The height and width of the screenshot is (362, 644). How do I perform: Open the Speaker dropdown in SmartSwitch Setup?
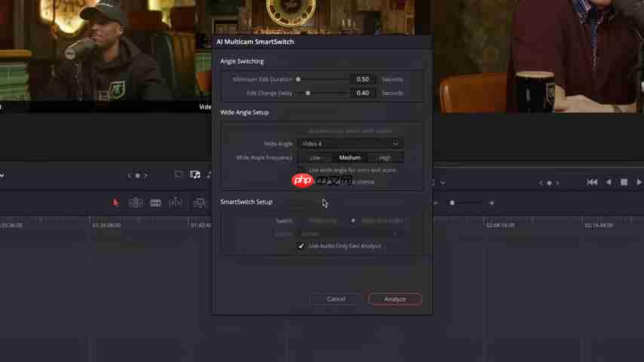(351, 233)
